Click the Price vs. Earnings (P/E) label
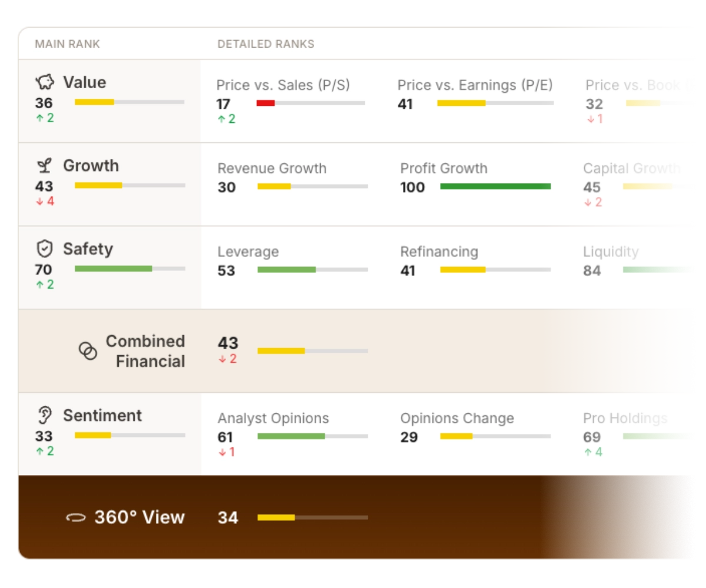Image resolution: width=706 pixels, height=588 pixels. point(475,85)
